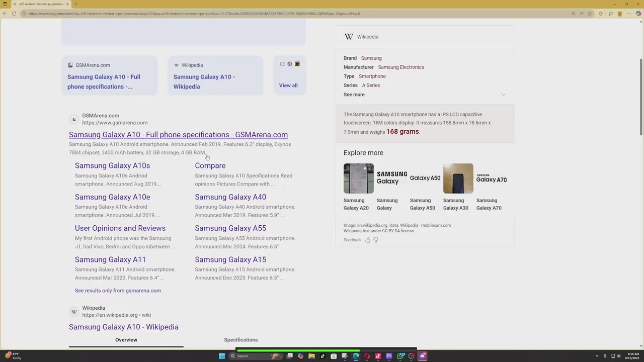The height and width of the screenshot is (362, 644).
Task: Click Samsung brand link
Action: [371, 58]
